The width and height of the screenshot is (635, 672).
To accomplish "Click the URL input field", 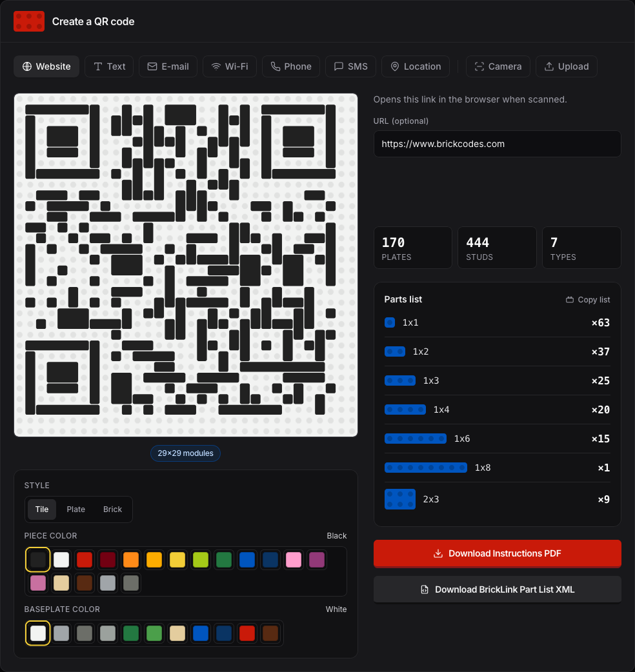I will 498,144.
